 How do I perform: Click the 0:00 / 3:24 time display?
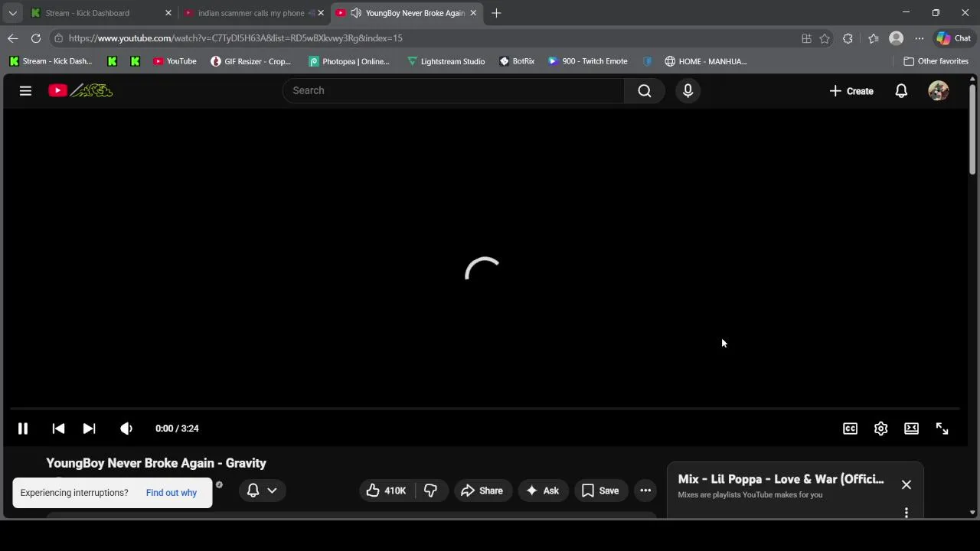click(x=177, y=429)
